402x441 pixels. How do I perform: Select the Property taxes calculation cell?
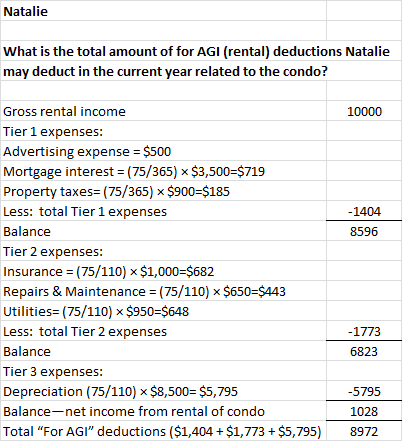click(x=163, y=191)
